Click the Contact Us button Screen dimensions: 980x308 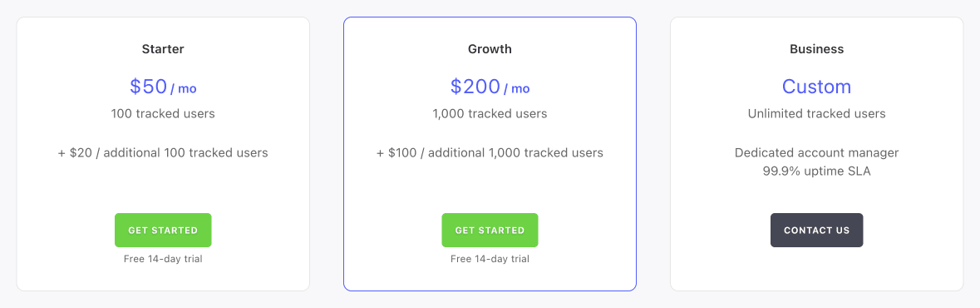pos(817,231)
